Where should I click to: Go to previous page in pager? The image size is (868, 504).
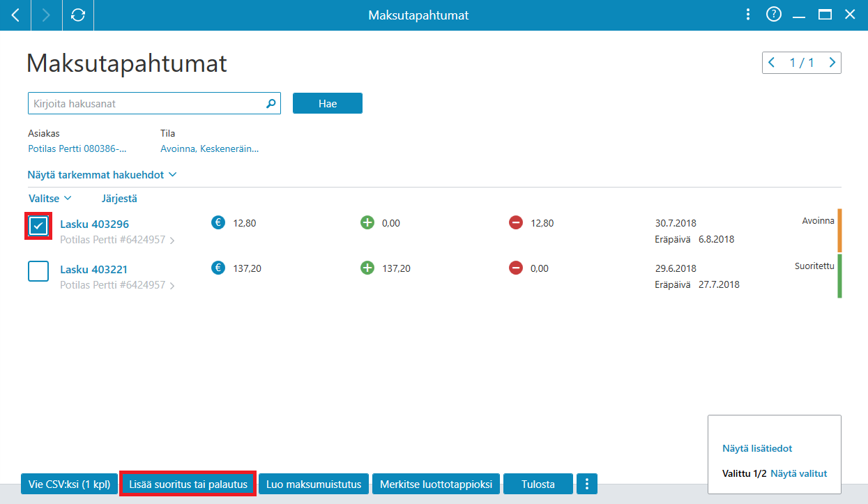772,63
